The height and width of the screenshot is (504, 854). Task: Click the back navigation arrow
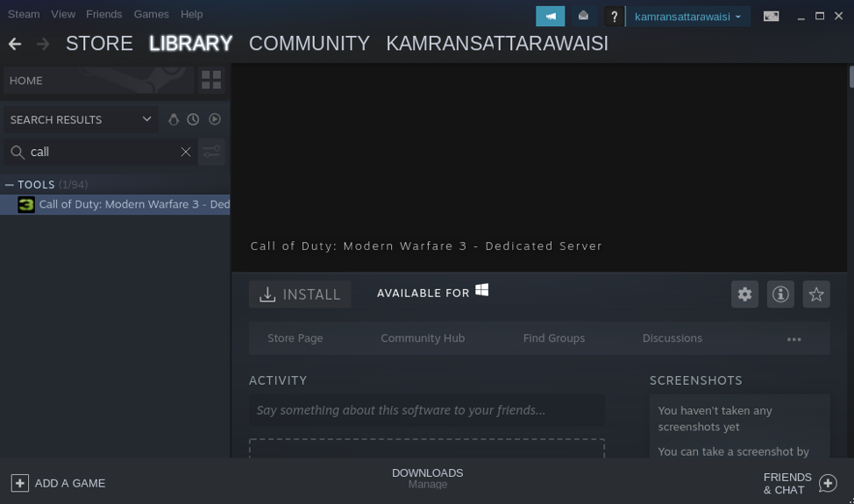click(x=15, y=44)
